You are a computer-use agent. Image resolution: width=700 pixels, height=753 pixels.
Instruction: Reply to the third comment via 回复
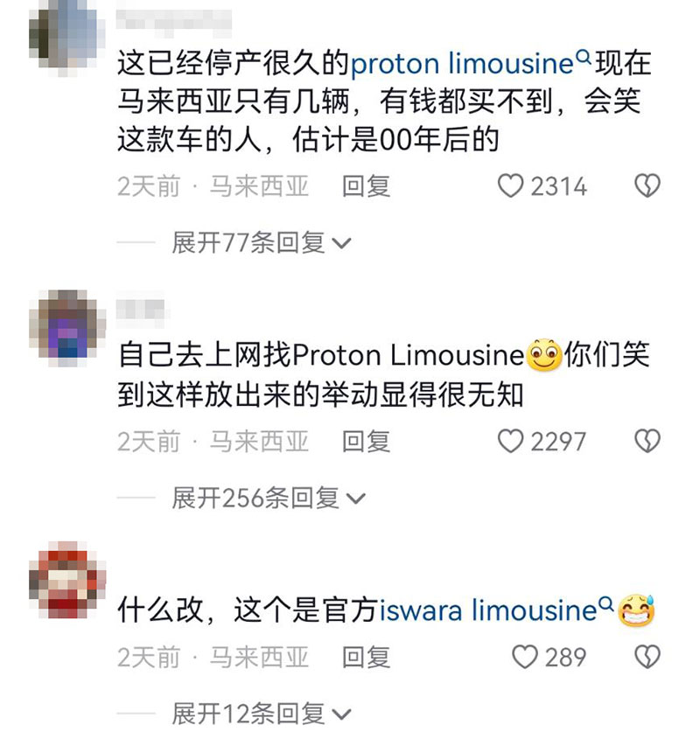tap(366, 657)
